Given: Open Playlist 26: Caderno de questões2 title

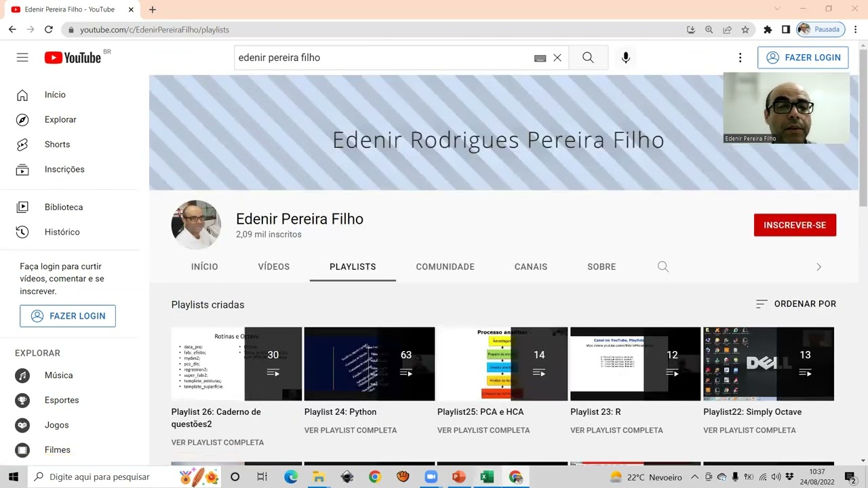Looking at the screenshot, I should coord(216,418).
